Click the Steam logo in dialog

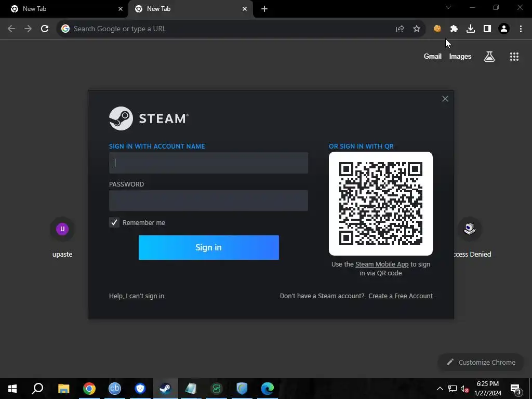click(x=149, y=118)
